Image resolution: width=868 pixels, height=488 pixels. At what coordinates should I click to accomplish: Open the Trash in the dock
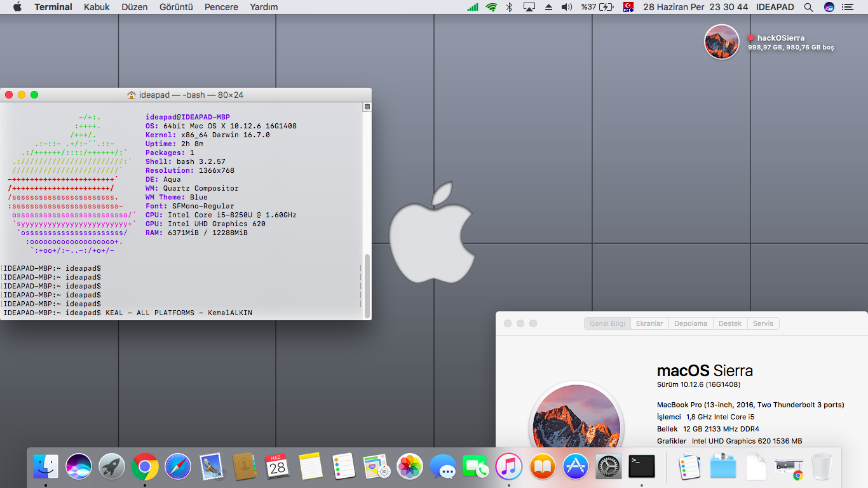[822, 467]
